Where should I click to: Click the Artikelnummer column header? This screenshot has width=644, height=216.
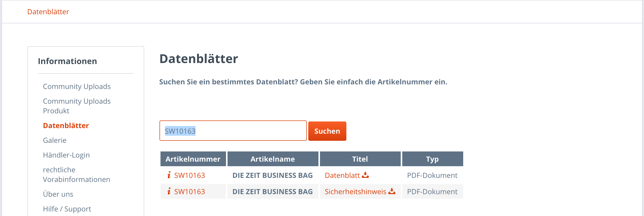point(193,159)
